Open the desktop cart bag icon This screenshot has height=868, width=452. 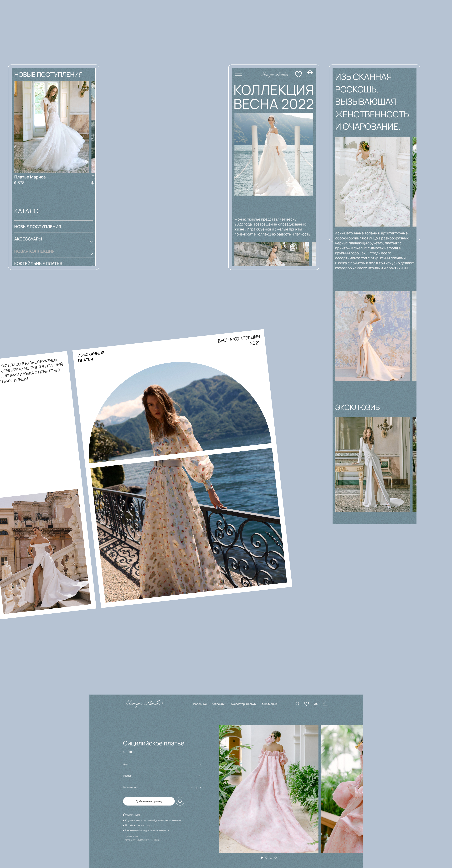(325, 704)
